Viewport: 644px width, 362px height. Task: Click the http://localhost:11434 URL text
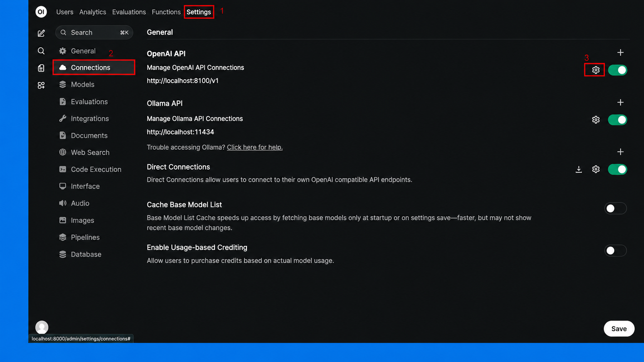pyautogui.click(x=180, y=132)
